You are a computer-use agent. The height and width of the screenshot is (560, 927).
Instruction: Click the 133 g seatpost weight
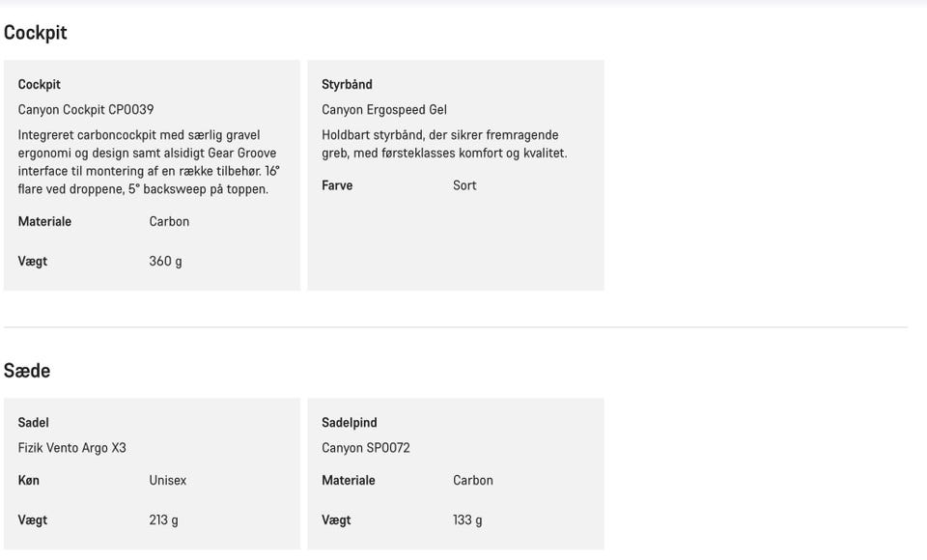(467, 520)
